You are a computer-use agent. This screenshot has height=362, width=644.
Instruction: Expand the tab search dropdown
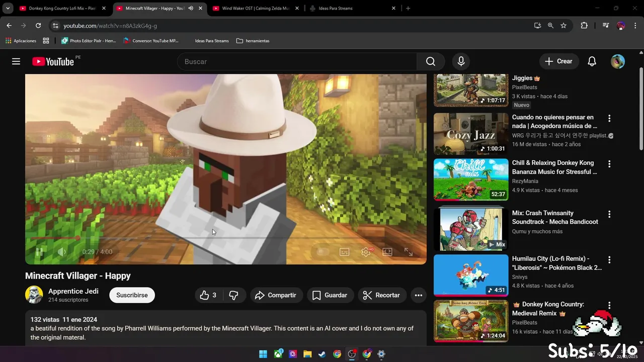[x=8, y=8]
